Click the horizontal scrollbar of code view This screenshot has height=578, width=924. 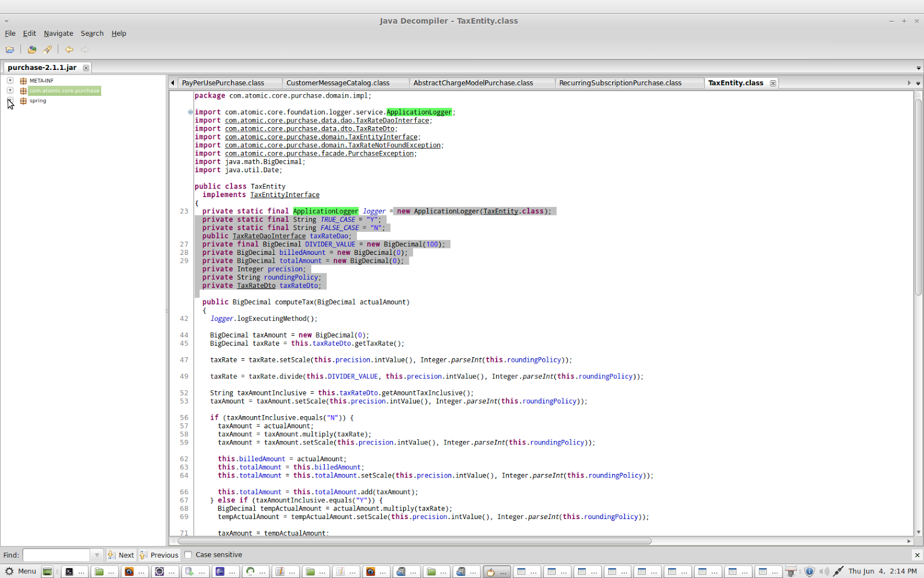click(415, 541)
